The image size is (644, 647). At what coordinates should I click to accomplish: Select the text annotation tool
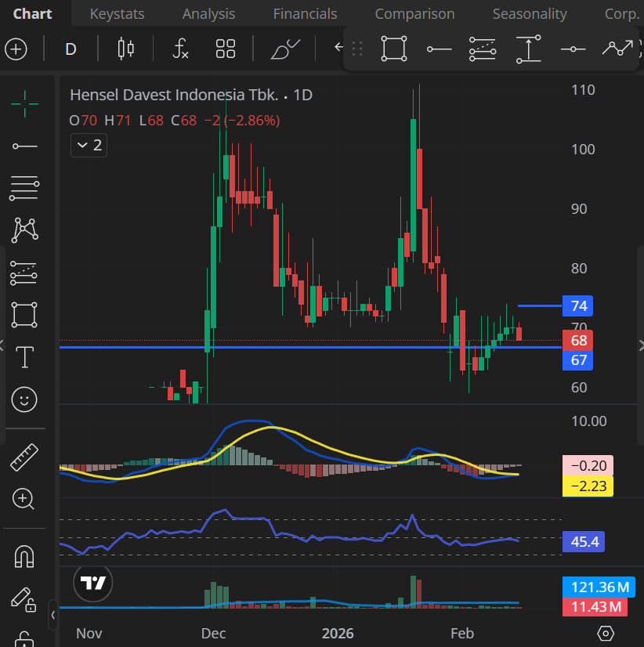click(x=25, y=357)
